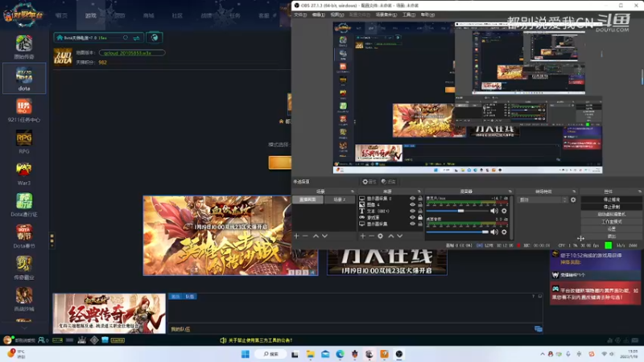Switch to the 商城 tab in the game platform
Viewport: 644px width, 362px height.
pyautogui.click(x=149, y=15)
